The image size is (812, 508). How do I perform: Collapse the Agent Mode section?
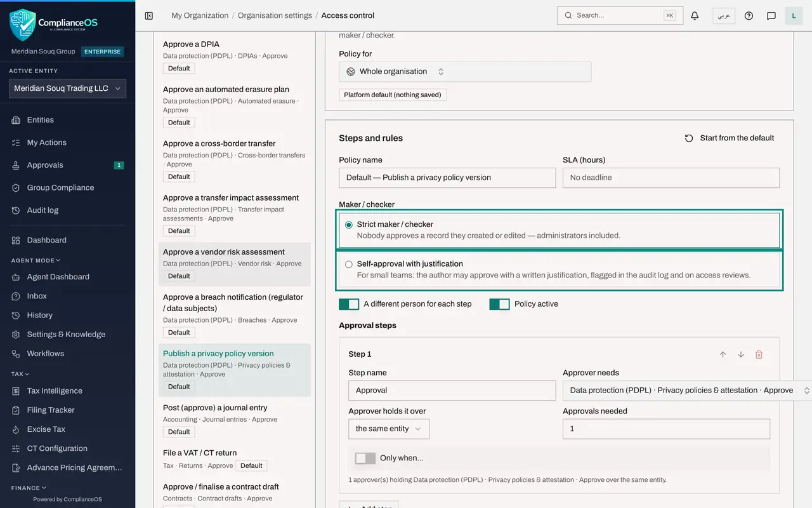tap(36, 260)
